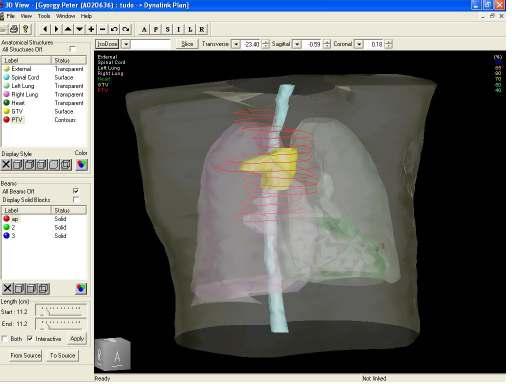Rotate view right with right arrow icon
The image size is (512, 384).
56,29
